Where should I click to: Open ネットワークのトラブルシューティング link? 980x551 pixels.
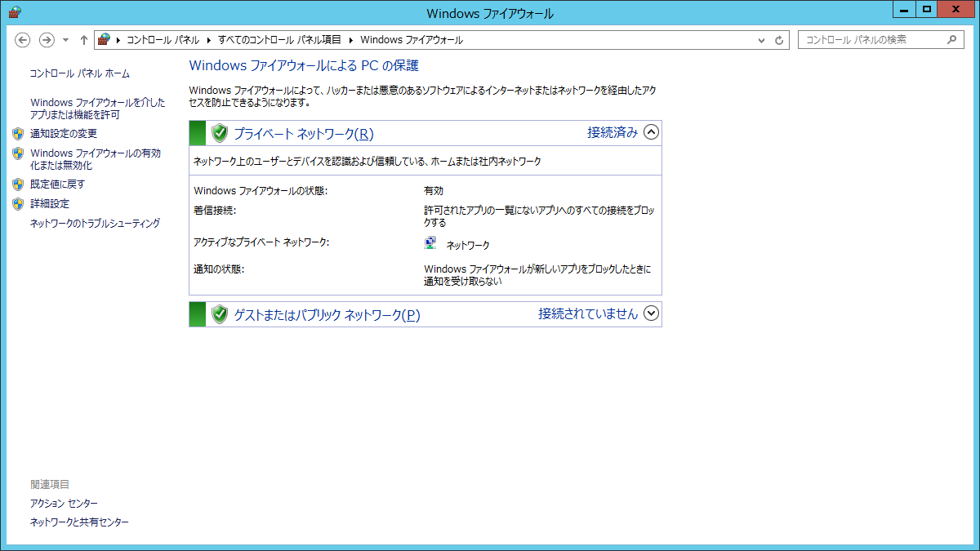pos(95,224)
